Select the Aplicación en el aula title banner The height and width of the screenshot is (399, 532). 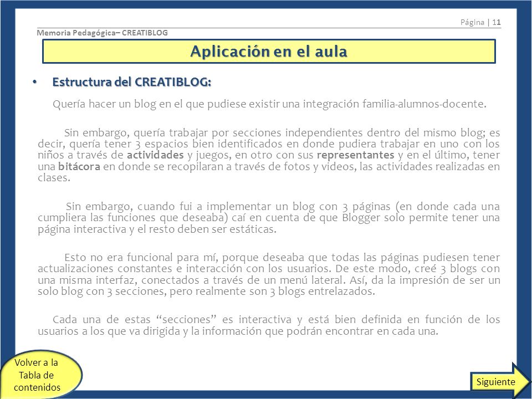point(269,51)
